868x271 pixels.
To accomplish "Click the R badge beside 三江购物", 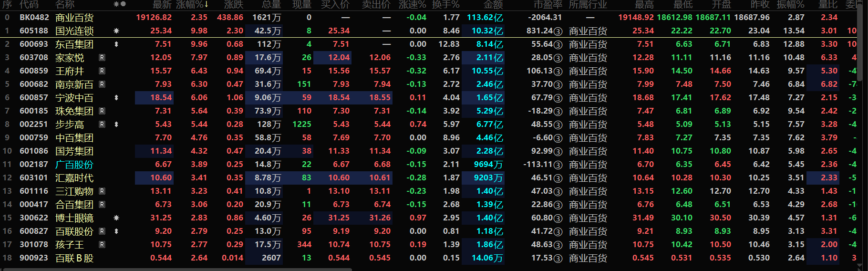I will click(x=102, y=191).
